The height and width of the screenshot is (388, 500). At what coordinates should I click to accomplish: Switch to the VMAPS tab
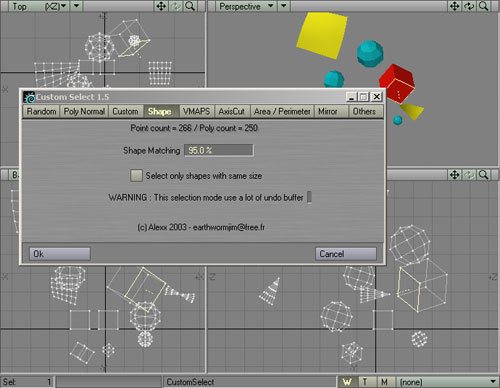[x=196, y=111]
